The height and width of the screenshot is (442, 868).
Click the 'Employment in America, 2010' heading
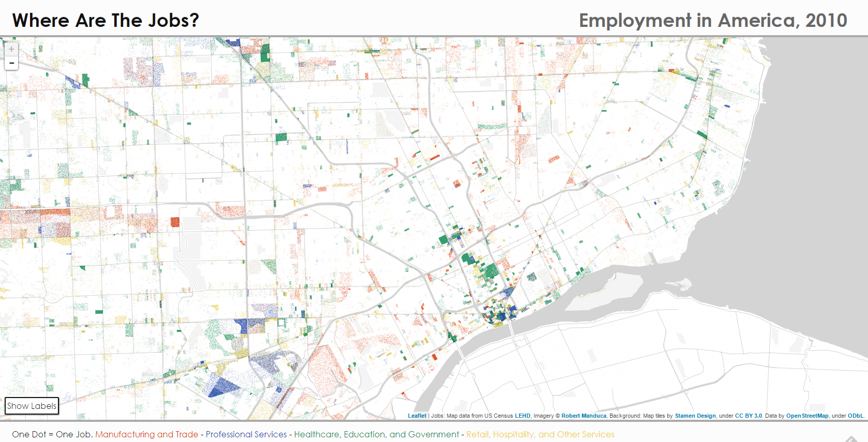[x=712, y=20]
